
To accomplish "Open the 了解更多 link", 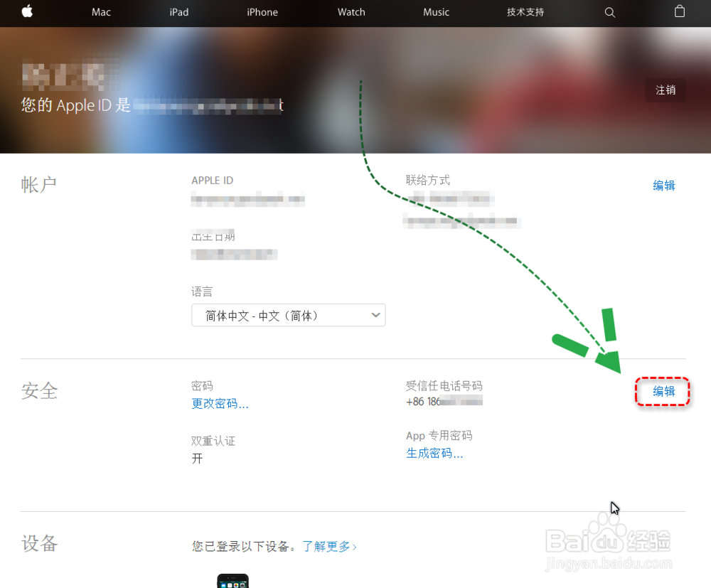I will (329, 546).
